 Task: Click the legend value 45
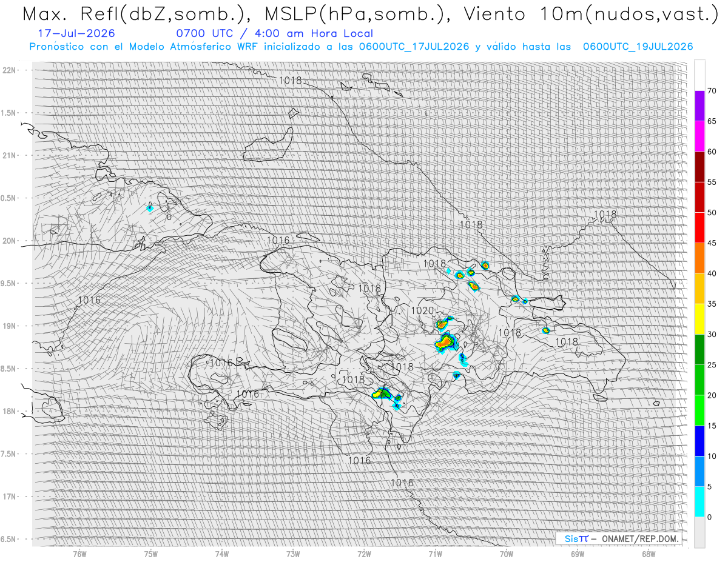pos(712,243)
